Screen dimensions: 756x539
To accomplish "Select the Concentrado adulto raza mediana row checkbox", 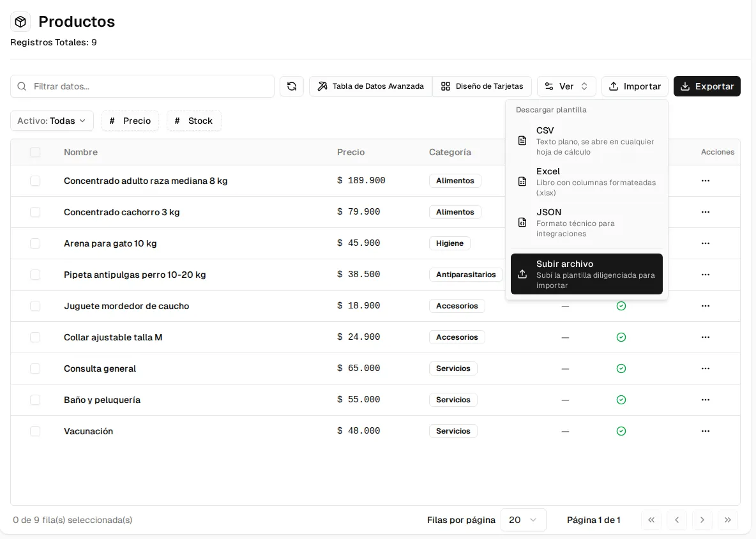I will pyautogui.click(x=35, y=181).
